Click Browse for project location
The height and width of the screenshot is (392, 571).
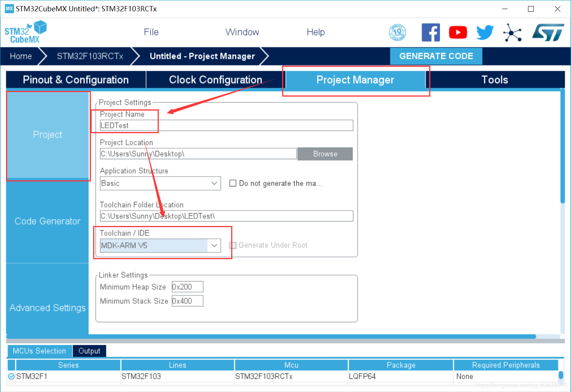pos(325,154)
